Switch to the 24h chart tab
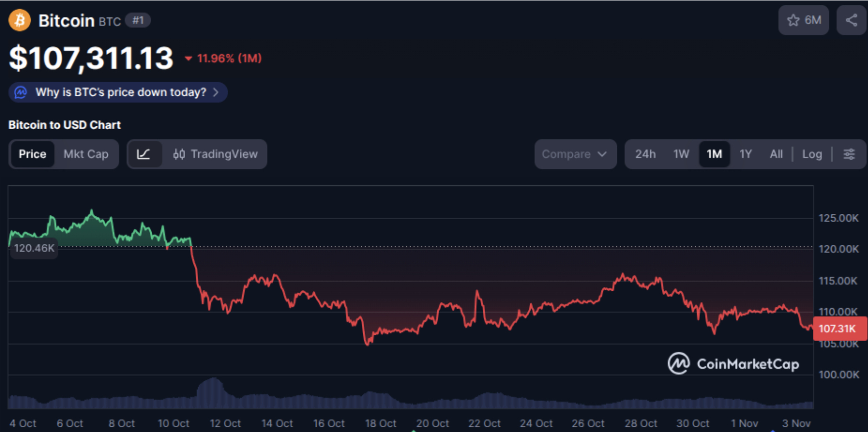This screenshot has height=432, width=868. (x=645, y=154)
